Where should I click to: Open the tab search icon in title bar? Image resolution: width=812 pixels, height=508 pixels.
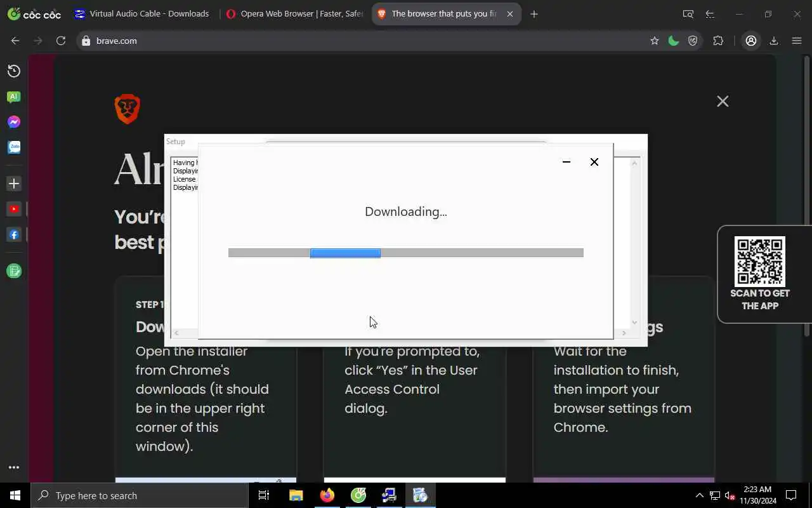click(688, 13)
